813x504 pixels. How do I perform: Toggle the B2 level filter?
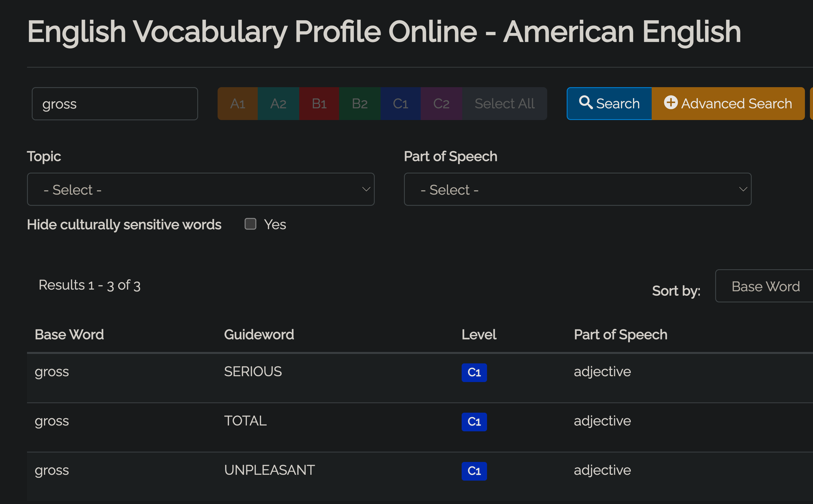(x=360, y=104)
